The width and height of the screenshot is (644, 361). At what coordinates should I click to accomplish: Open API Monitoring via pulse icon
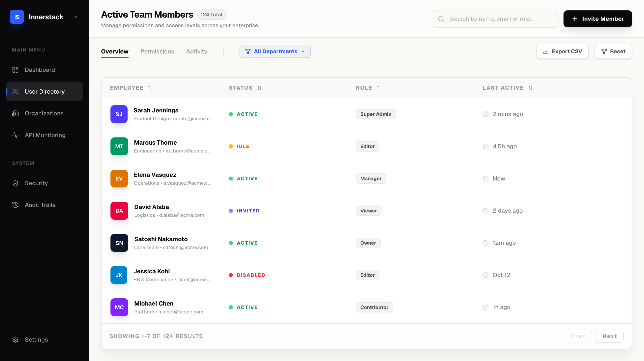[15, 135]
